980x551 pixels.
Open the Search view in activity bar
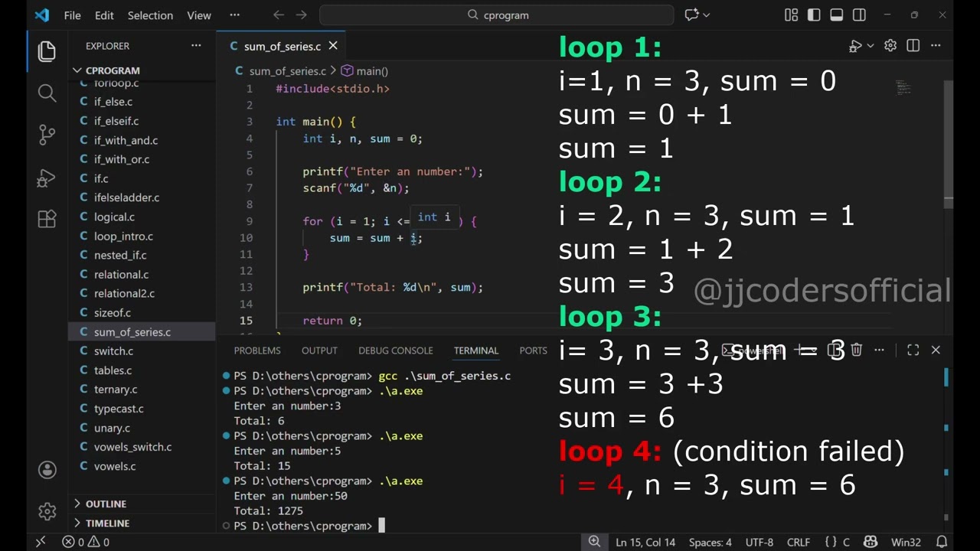coord(47,93)
